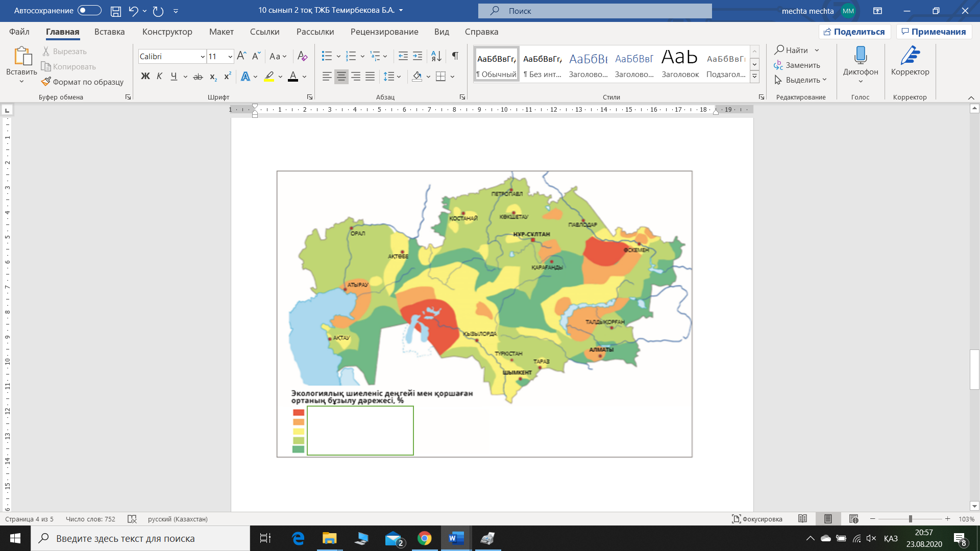This screenshot has height=551, width=980.
Task: Open the font size dropdown
Action: (x=230, y=57)
